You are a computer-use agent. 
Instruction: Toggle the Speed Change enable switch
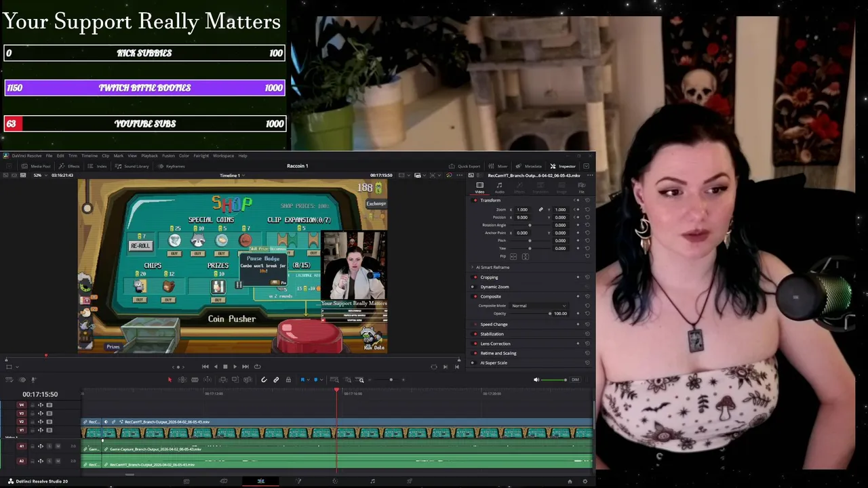click(x=475, y=324)
